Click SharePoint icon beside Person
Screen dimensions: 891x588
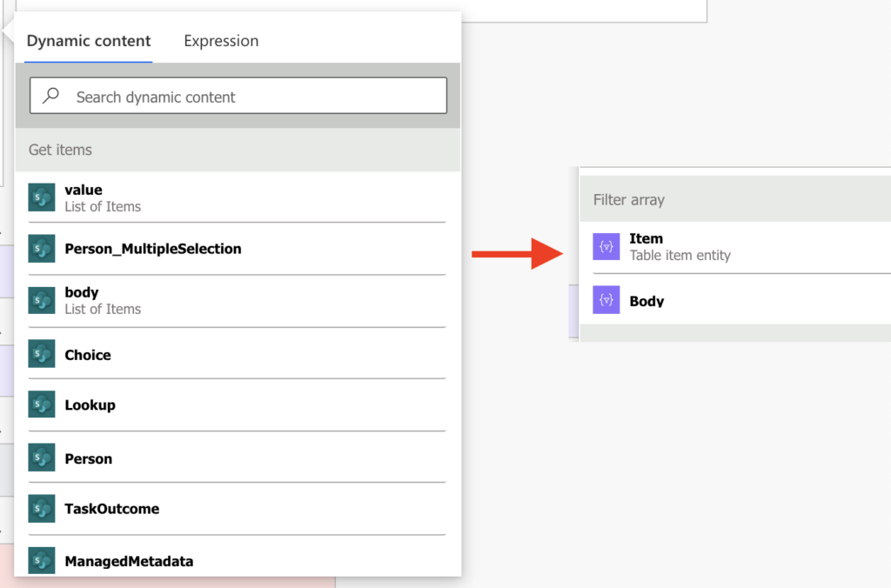coord(42,458)
